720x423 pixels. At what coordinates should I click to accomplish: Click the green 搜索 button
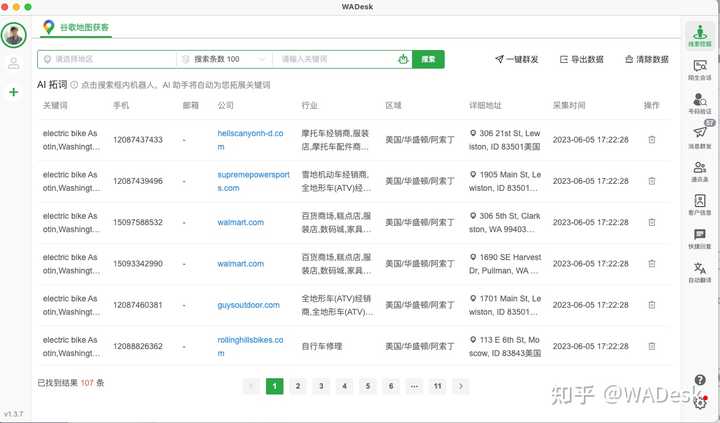[x=428, y=59]
